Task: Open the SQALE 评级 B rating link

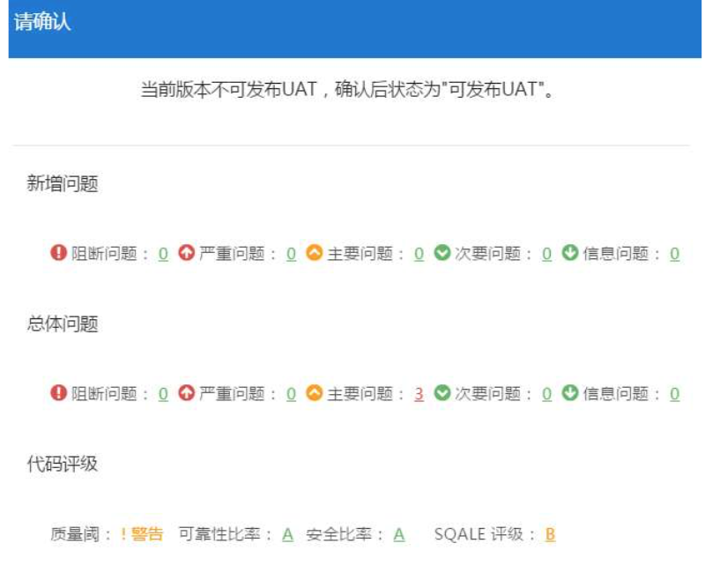Action: click(x=550, y=534)
